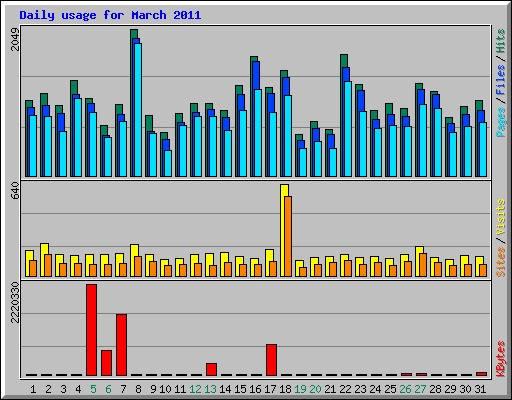Click the cyan pages bar for day 4
The width and height of the screenshot is (512, 400).
coord(78,137)
